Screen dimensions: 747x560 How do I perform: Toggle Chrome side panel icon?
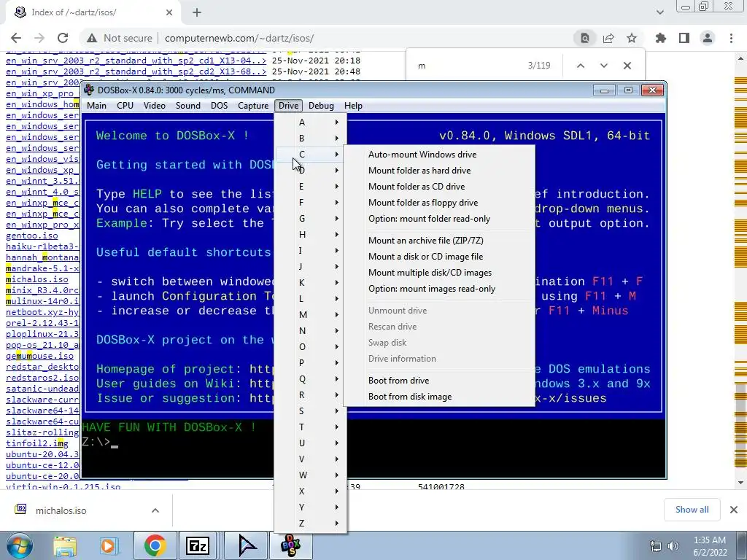click(x=684, y=38)
